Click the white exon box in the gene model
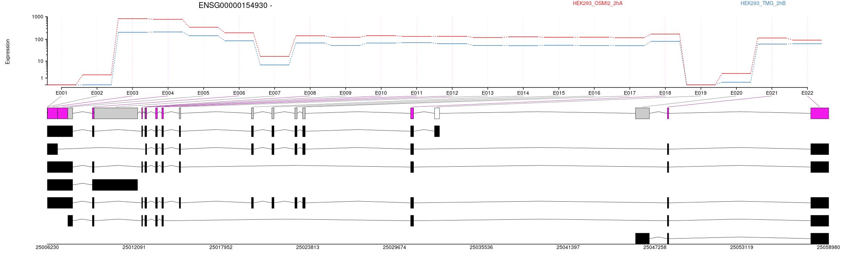This screenshot has width=868, height=253. [437, 113]
